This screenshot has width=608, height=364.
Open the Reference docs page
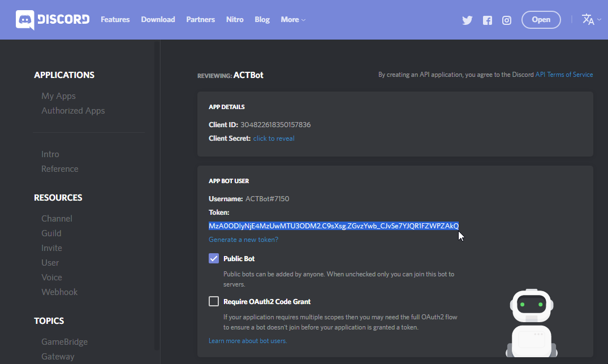point(60,168)
